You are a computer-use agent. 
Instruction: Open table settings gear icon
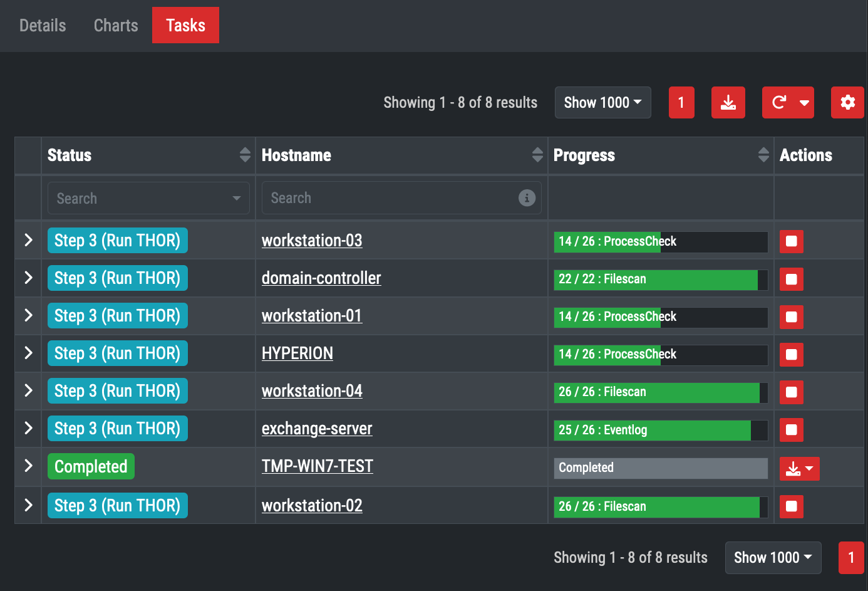pos(847,103)
